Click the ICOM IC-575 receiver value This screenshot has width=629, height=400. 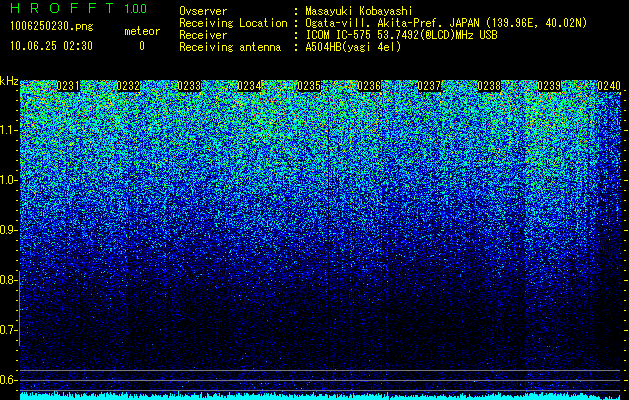[x=401, y=35]
